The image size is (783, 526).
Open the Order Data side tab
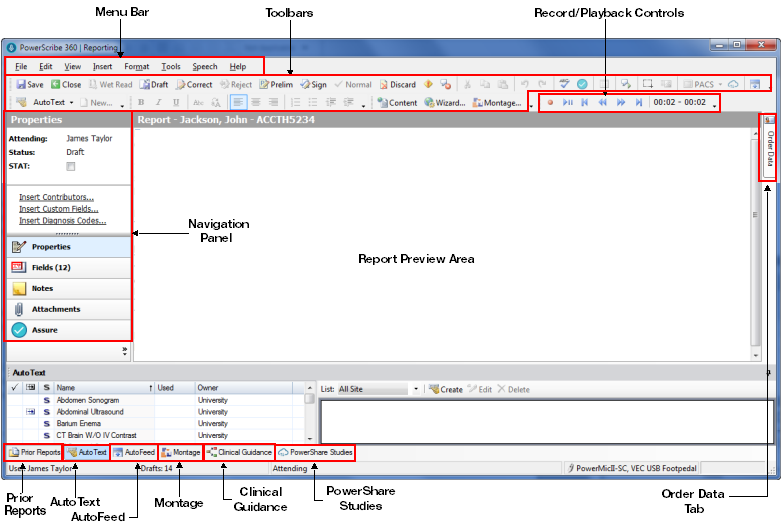click(770, 147)
